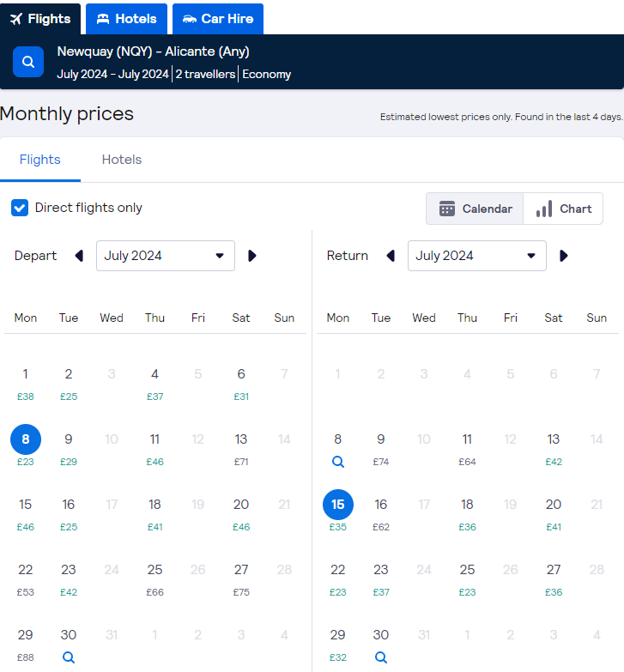Select depart date July 13 (£71)
Image resolution: width=624 pixels, height=672 pixels.
point(241,449)
